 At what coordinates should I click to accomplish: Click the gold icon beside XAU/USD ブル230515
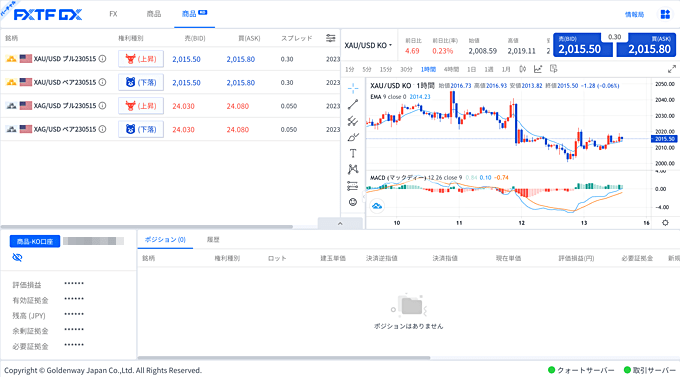coord(11,59)
